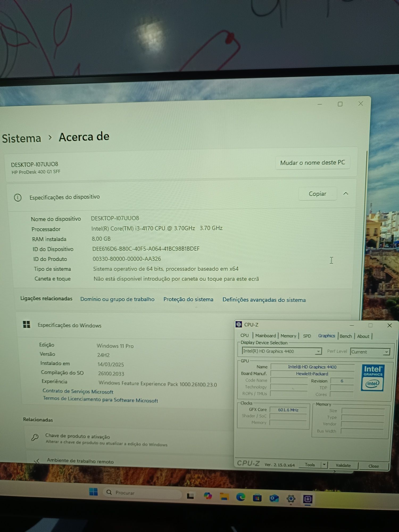Image resolution: width=399 pixels, height=532 pixels.
Task: Click the Intel HD Graphics 4400 name field
Action: [312, 367]
